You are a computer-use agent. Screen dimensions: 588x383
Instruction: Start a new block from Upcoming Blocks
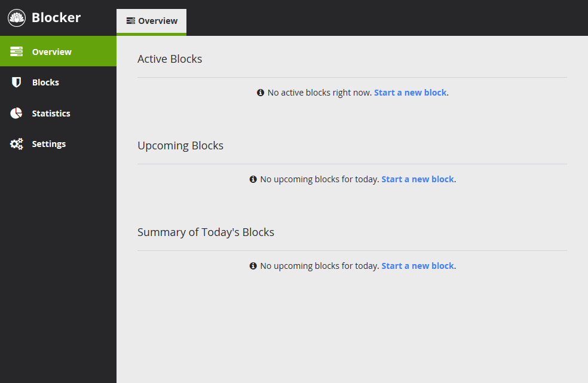pos(418,179)
